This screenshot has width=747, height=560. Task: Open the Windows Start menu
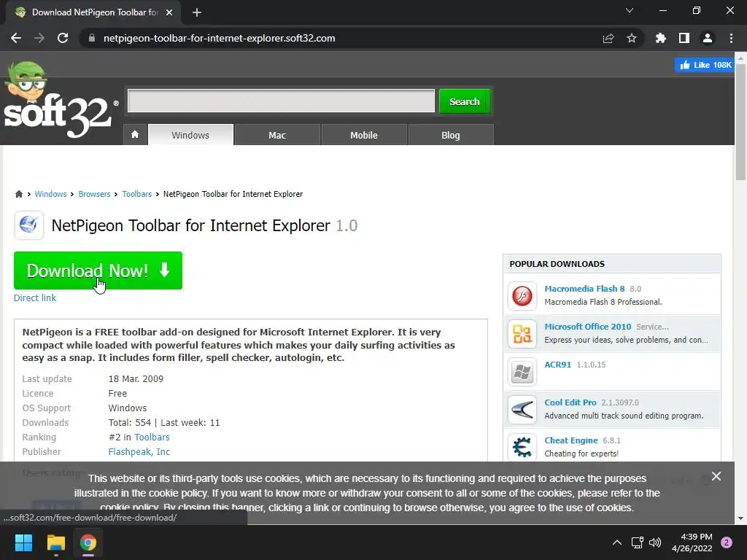coord(23,542)
